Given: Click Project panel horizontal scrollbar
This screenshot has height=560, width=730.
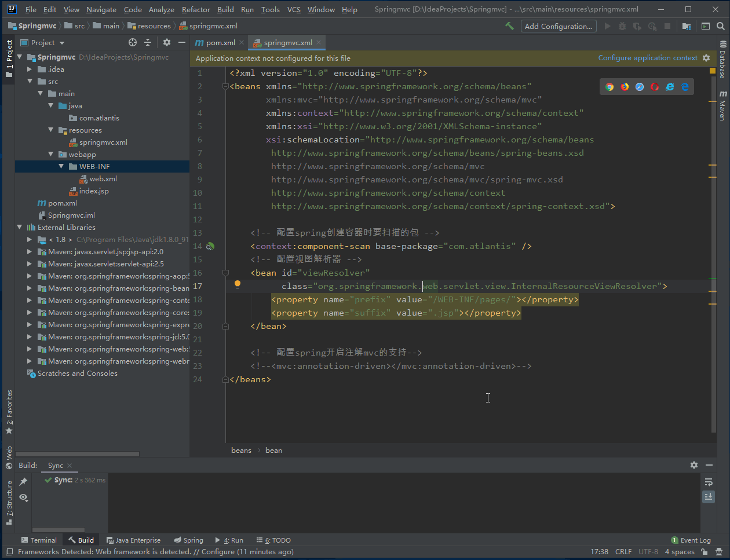Looking at the screenshot, I should click(77, 454).
